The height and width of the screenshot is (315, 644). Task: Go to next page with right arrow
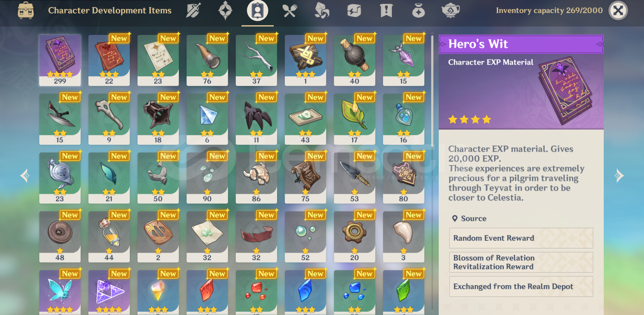[619, 176]
